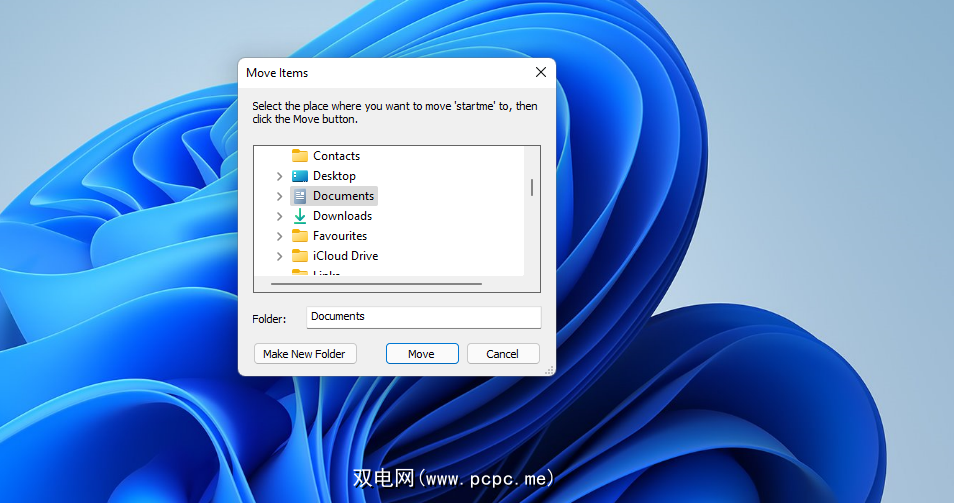Select the Downloads label in tree

coord(342,216)
